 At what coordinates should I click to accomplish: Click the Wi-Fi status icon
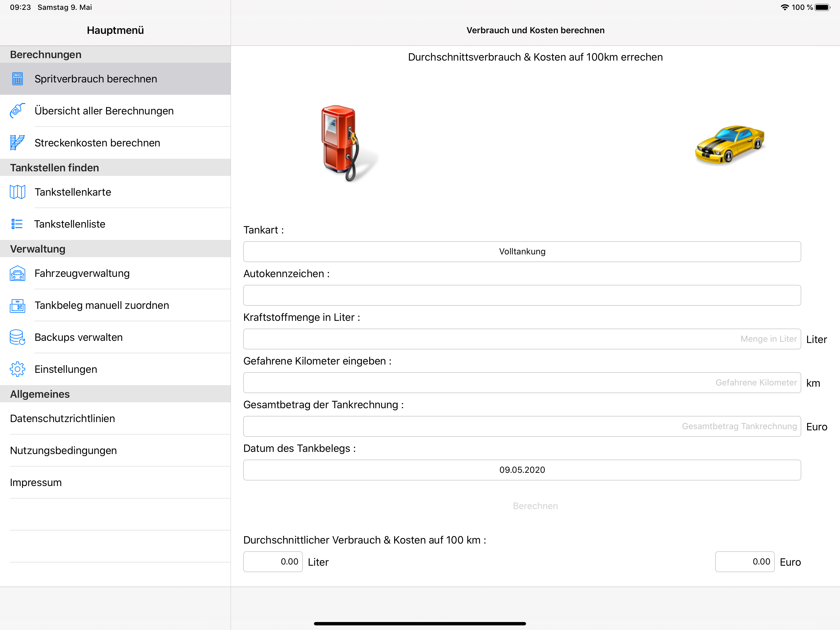coord(785,7)
